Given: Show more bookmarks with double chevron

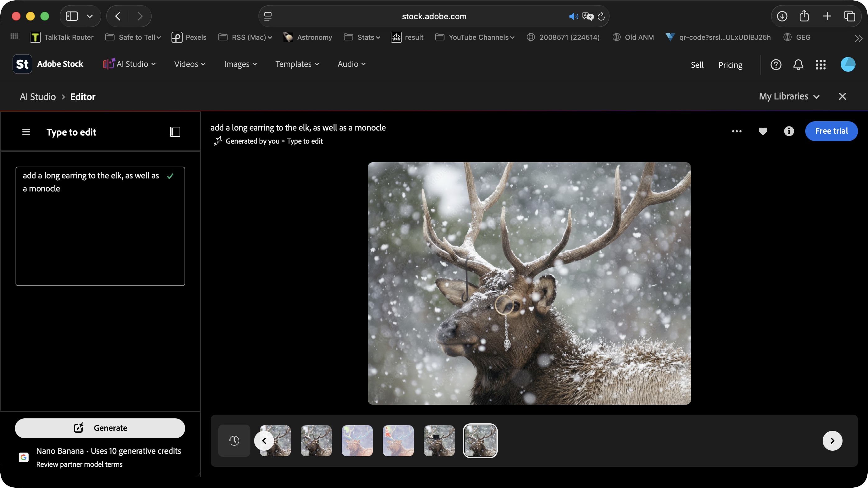Looking at the screenshot, I should tap(859, 39).
